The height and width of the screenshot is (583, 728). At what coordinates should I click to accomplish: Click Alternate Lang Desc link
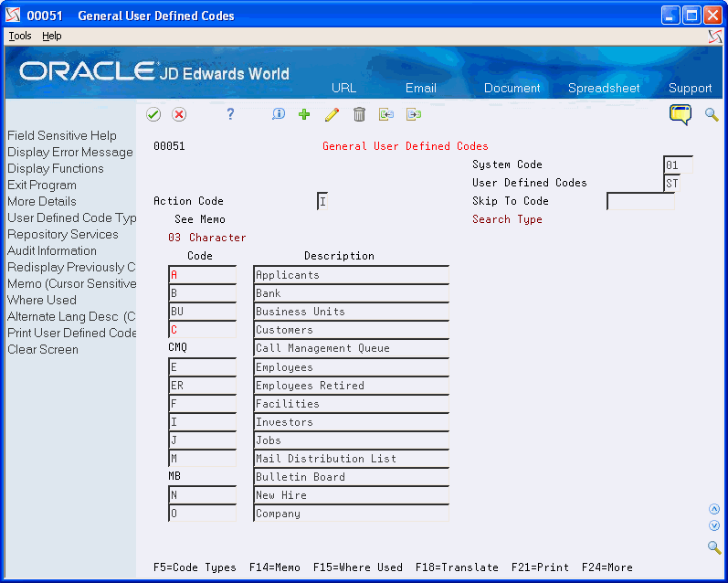[71, 317]
